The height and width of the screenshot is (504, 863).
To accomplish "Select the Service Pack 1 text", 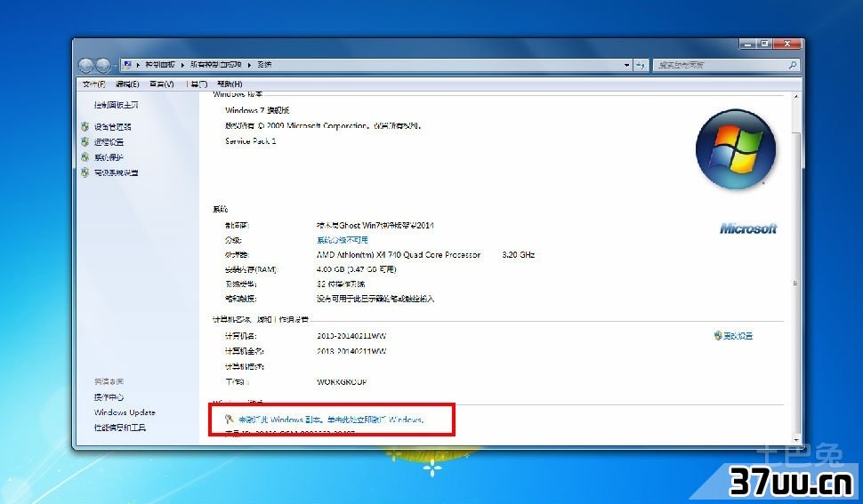I will [250, 141].
